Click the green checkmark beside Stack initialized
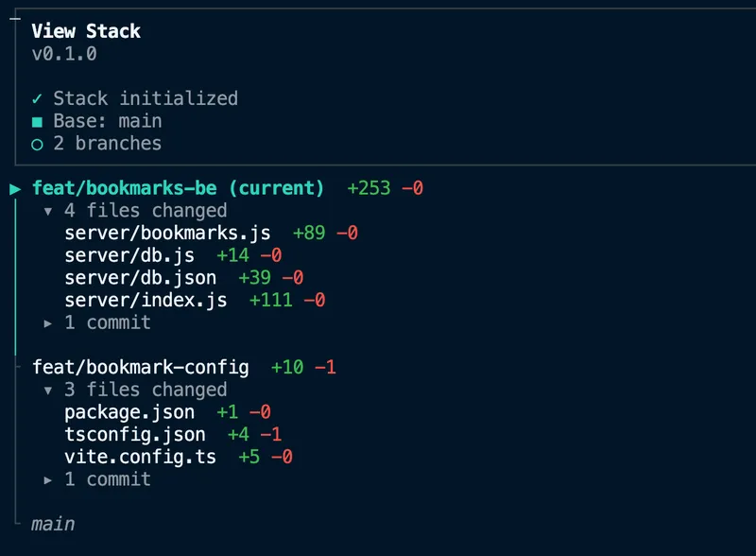Viewport: 756px width, 556px height. (x=37, y=99)
